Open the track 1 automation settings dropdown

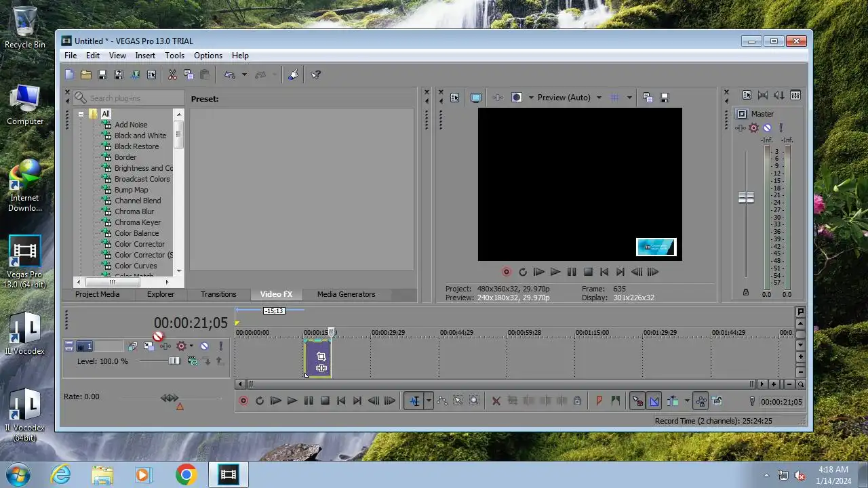pyautogui.click(x=191, y=346)
